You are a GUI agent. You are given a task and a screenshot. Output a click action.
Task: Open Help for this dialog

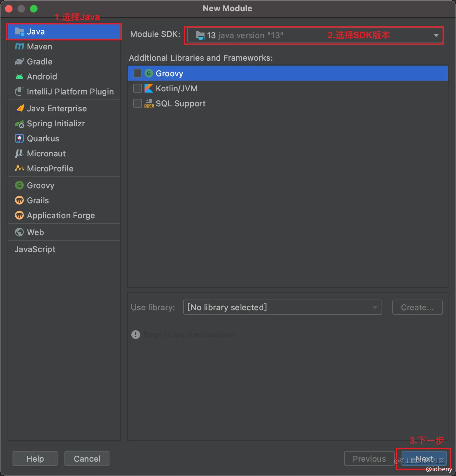pyautogui.click(x=35, y=458)
